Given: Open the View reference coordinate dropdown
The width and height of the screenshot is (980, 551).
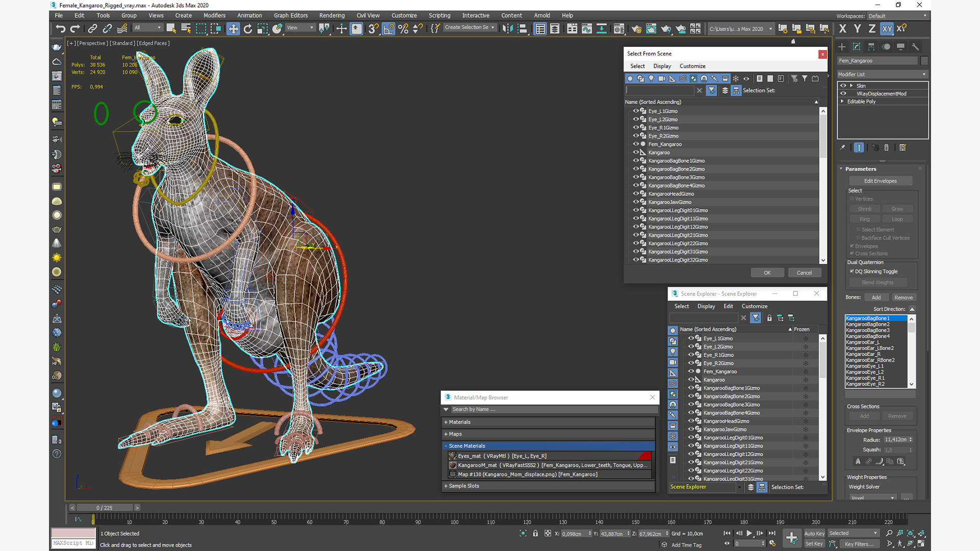Looking at the screenshot, I should [300, 28].
